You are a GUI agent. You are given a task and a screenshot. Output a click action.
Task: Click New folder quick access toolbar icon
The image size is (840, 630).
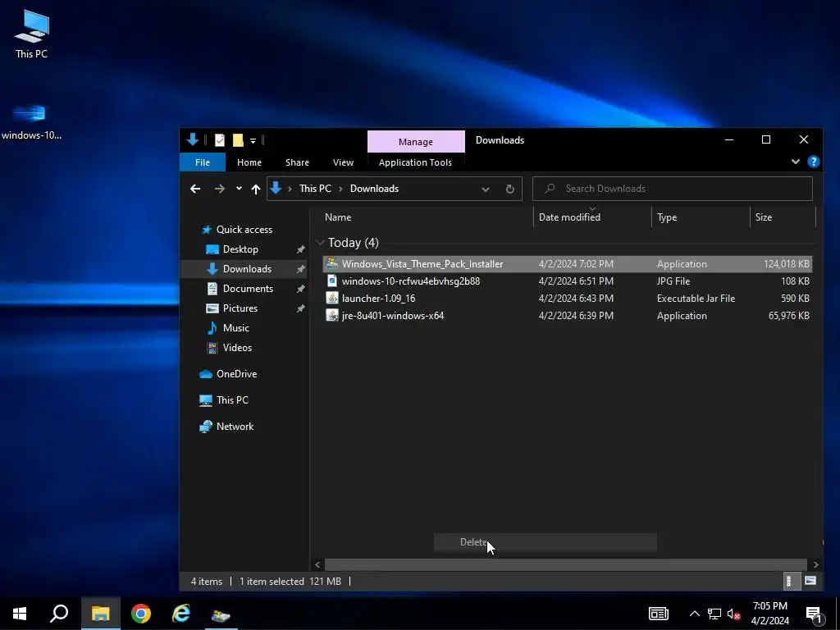coord(238,140)
